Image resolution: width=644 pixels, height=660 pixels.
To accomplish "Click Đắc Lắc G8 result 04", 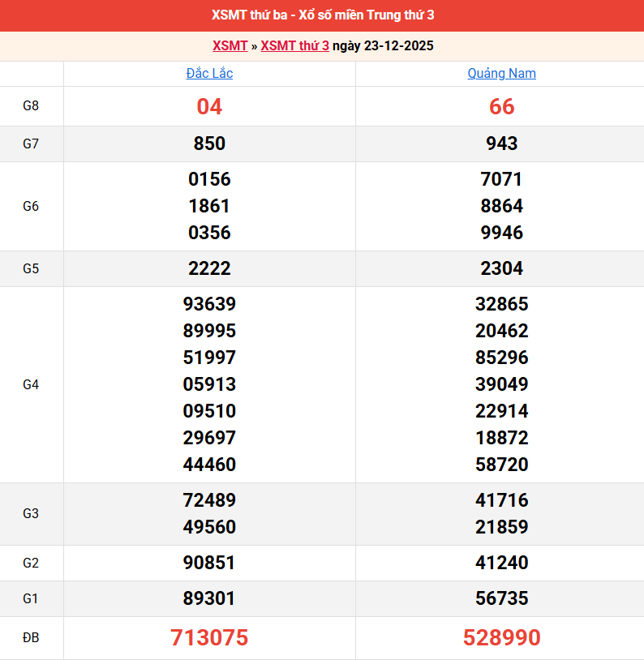I will pyautogui.click(x=209, y=106).
